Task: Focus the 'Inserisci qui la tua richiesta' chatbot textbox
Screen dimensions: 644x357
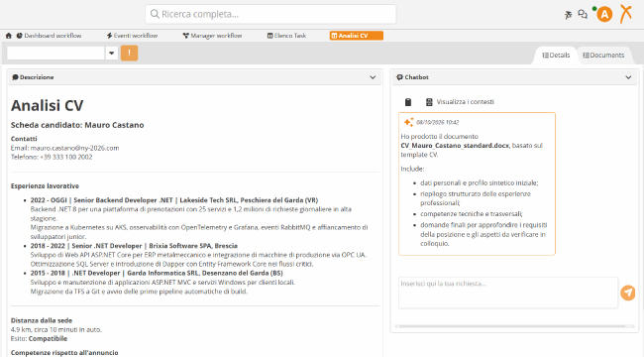Action: (508, 293)
